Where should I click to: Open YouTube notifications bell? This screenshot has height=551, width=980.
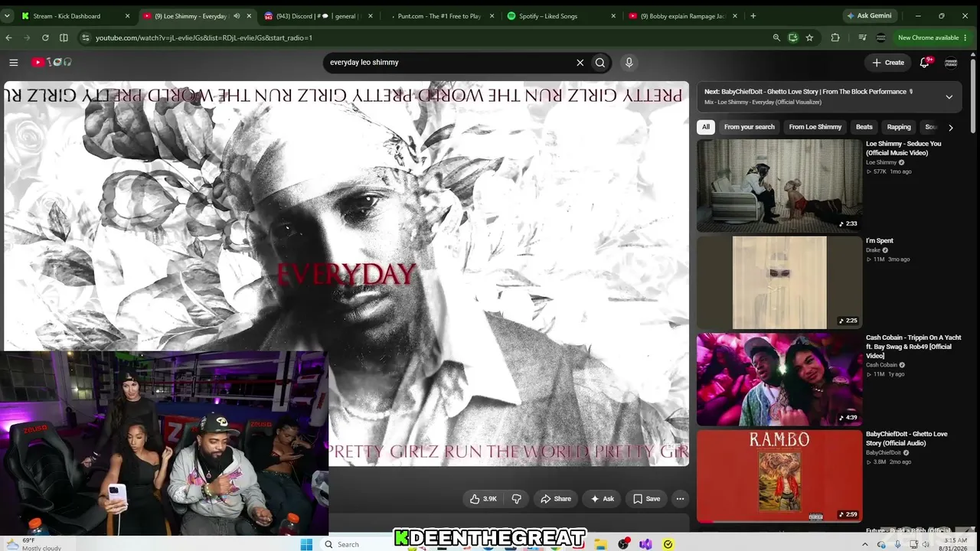click(x=925, y=63)
